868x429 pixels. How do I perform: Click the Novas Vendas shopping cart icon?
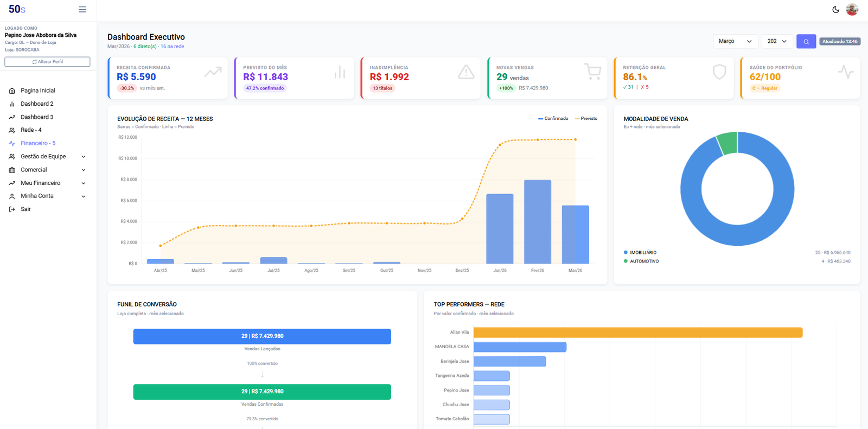pyautogui.click(x=592, y=72)
